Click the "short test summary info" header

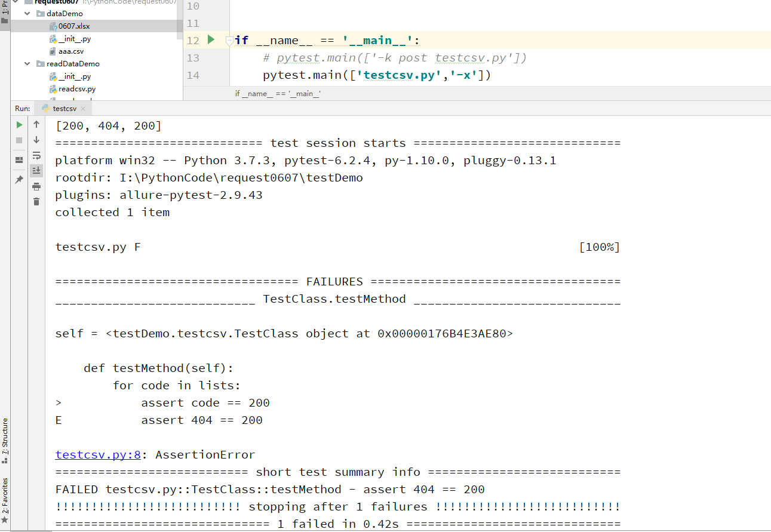click(x=338, y=472)
